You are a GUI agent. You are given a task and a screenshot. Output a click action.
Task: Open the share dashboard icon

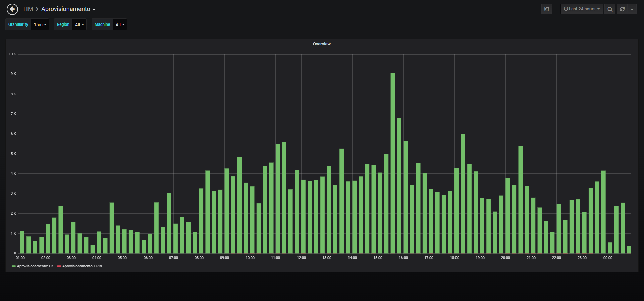547,9
